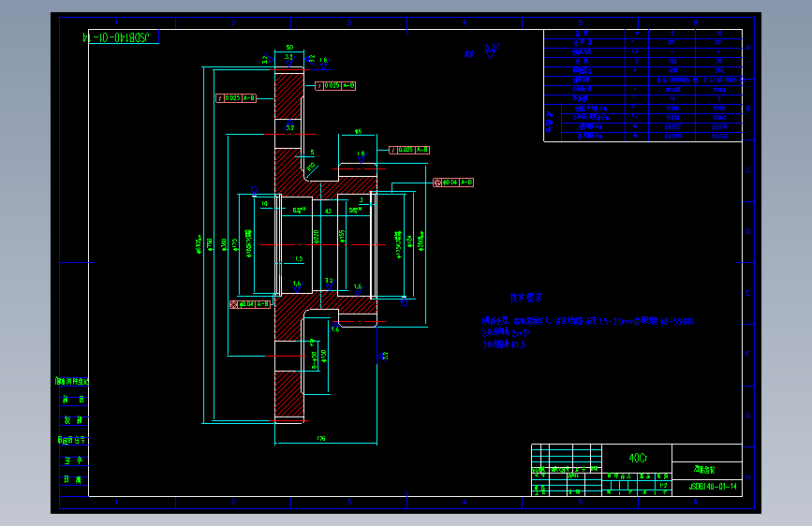Select the chamfer note reading 2x45°
The width and height of the screenshot is (812, 526).
pos(506,333)
